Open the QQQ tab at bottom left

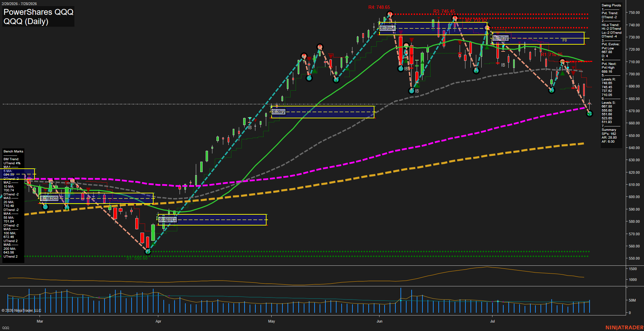[6, 328]
